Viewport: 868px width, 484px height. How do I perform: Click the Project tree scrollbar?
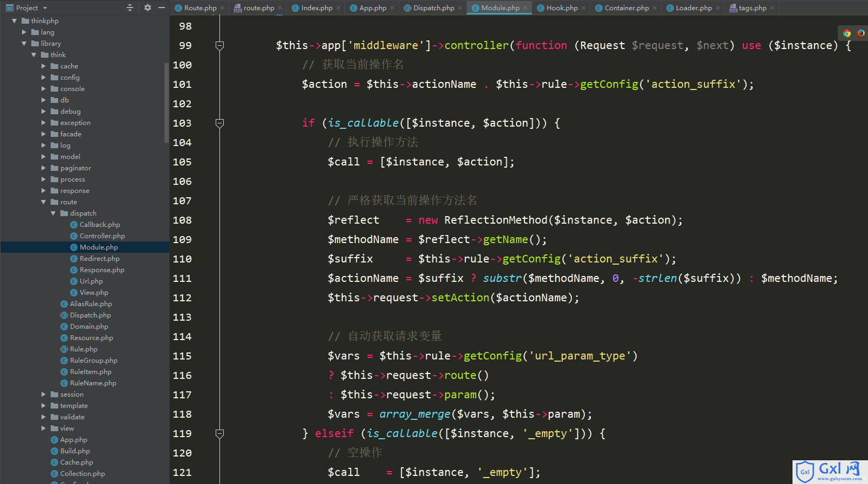point(166,102)
